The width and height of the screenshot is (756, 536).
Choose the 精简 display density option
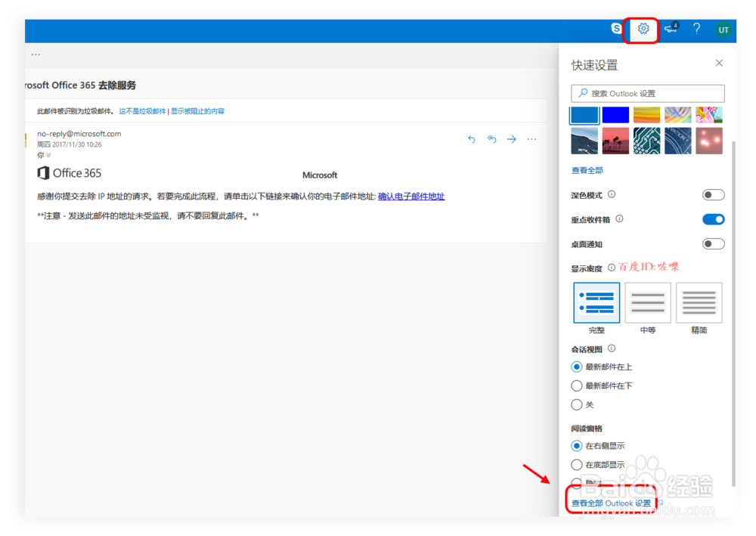click(x=699, y=303)
